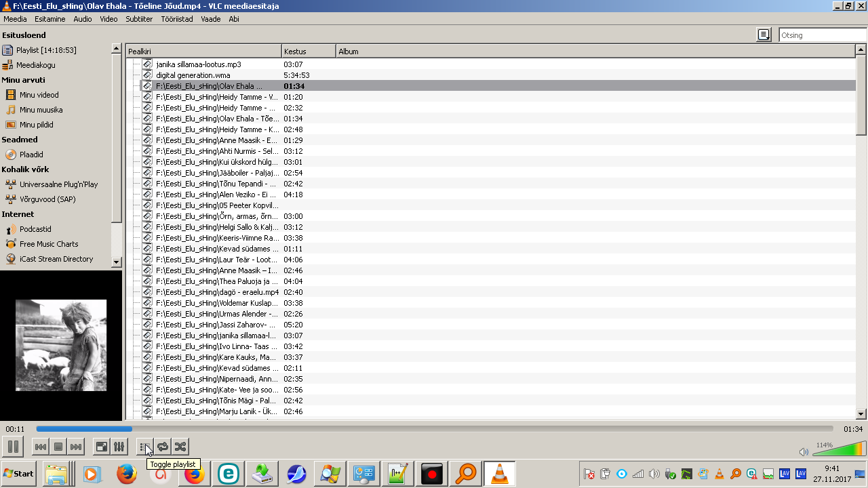Viewport: 868px width, 488px height.
Task: Sort by the Kestus column header
Action: (309, 52)
